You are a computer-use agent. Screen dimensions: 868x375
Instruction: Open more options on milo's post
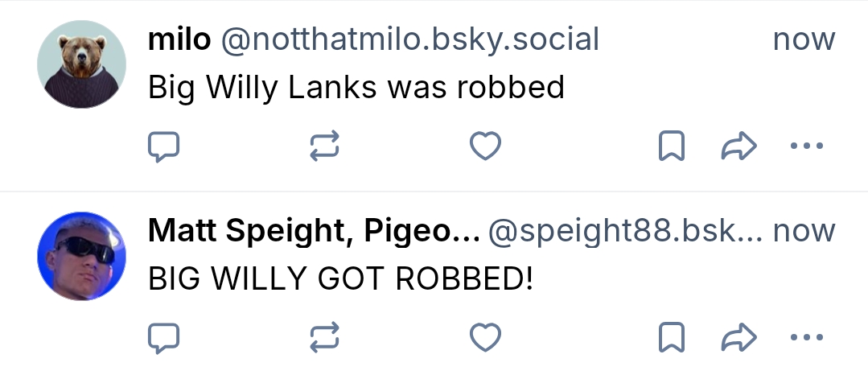point(807,146)
